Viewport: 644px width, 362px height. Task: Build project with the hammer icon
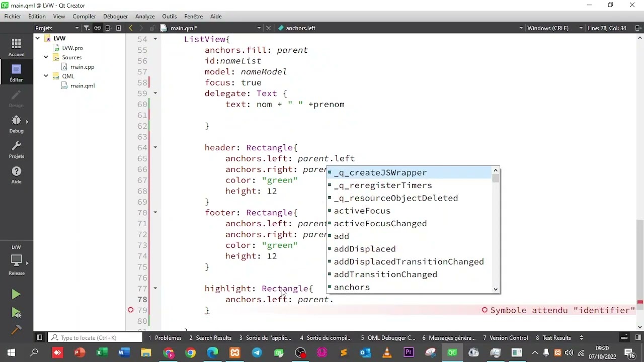pos(16,330)
